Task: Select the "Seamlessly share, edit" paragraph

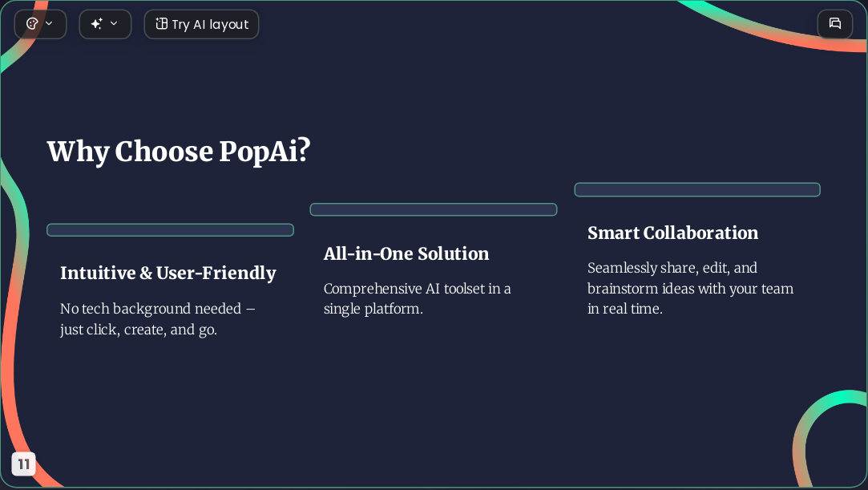Action: click(690, 288)
